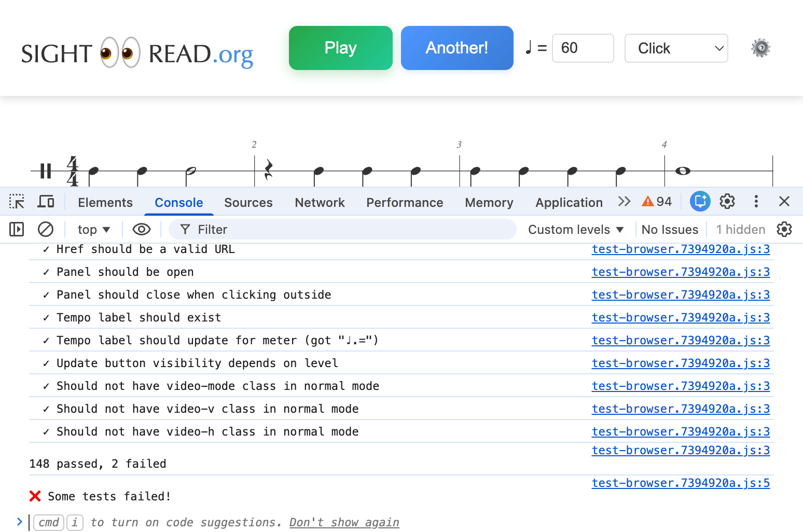803x532 pixels.
Task: Expand the Custom levels dropdown
Action: point(575,230)
